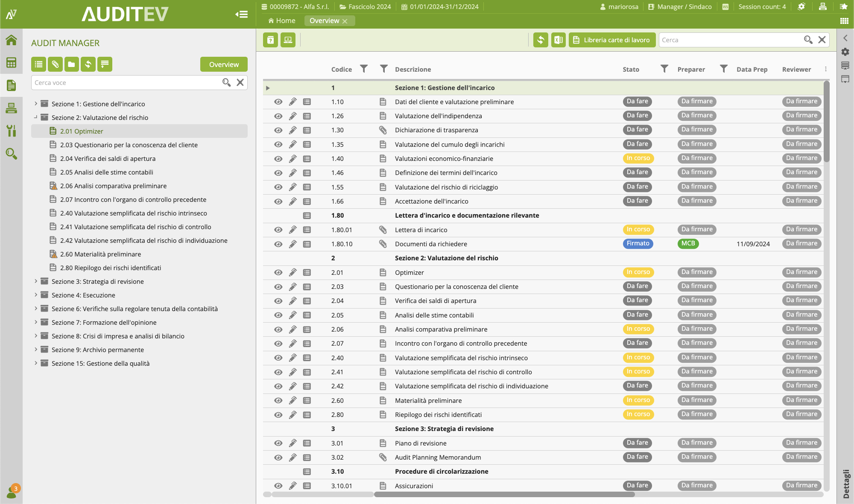Open the apps grid icon at top right

click(x=844, y=21)
